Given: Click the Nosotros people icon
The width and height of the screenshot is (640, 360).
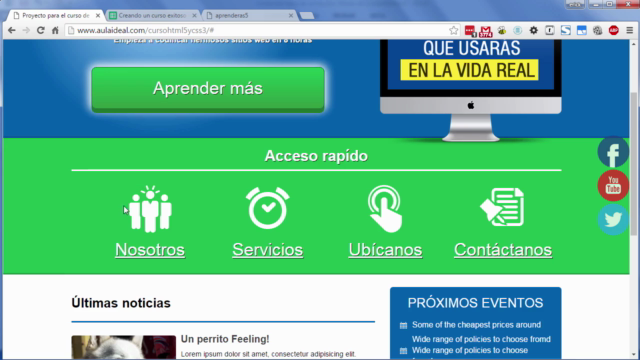Looking at the screenshot, I should (x=150, y=209).
